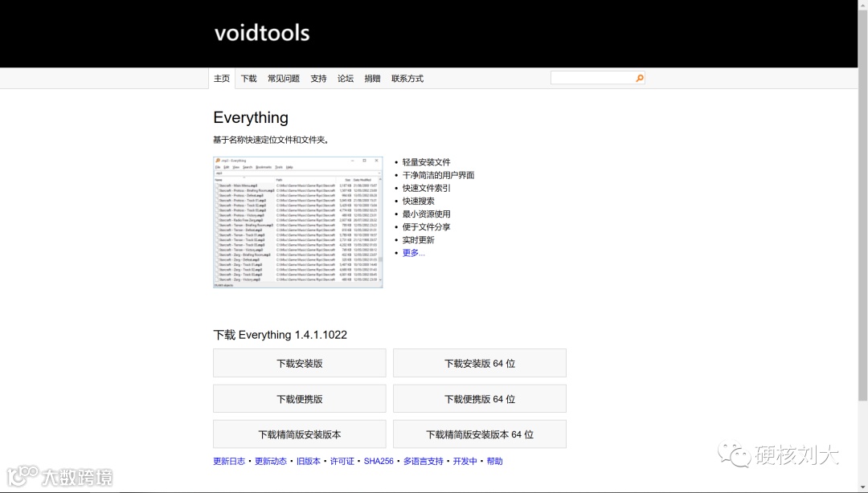Screen dimensions: 868x493
Task: Open the 帮助 link
Action: [495, 461]
